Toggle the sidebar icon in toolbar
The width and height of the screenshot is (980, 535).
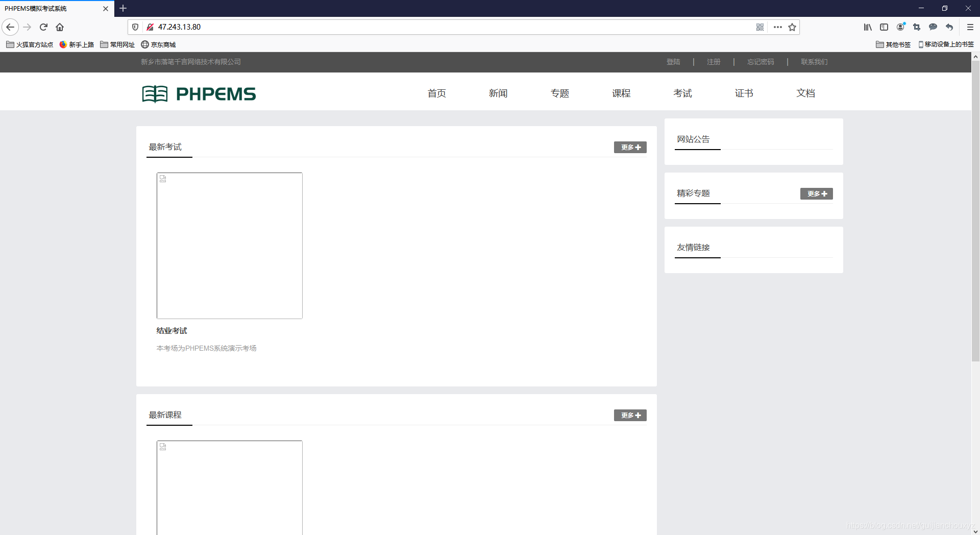(x=884, y=27)
